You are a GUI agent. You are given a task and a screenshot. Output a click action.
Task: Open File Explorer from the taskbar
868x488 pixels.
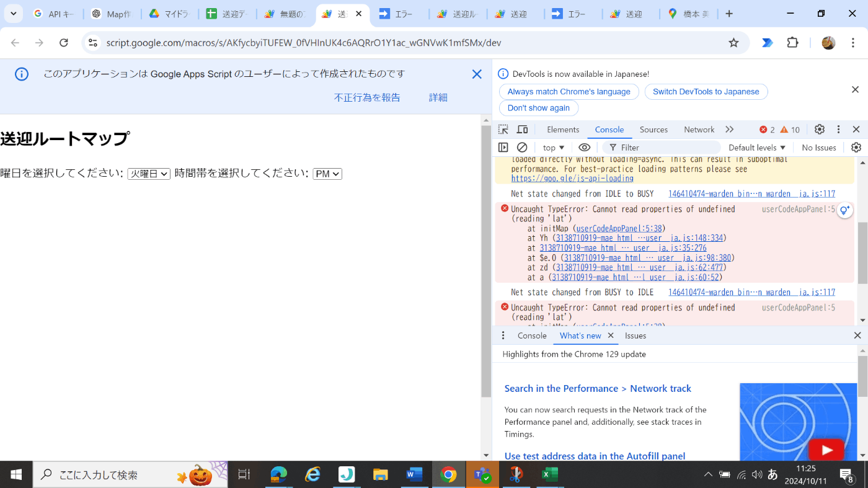point(380,475)
